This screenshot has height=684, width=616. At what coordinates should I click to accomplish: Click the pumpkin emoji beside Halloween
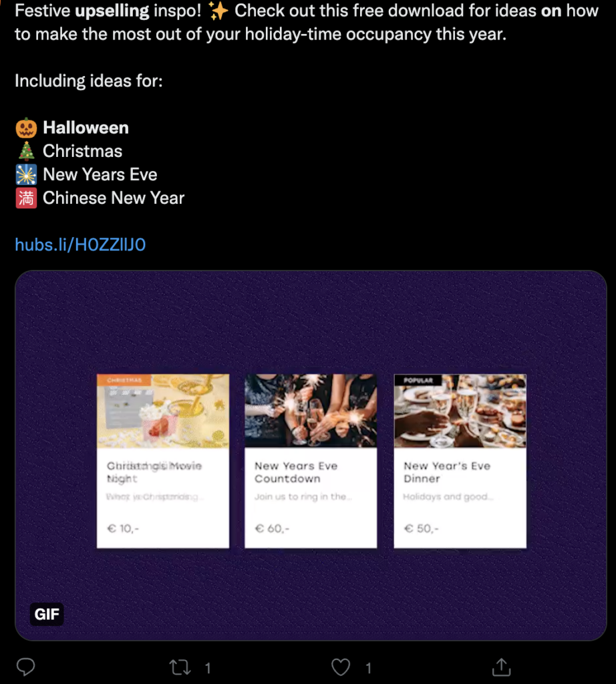[x=26, y=128]
